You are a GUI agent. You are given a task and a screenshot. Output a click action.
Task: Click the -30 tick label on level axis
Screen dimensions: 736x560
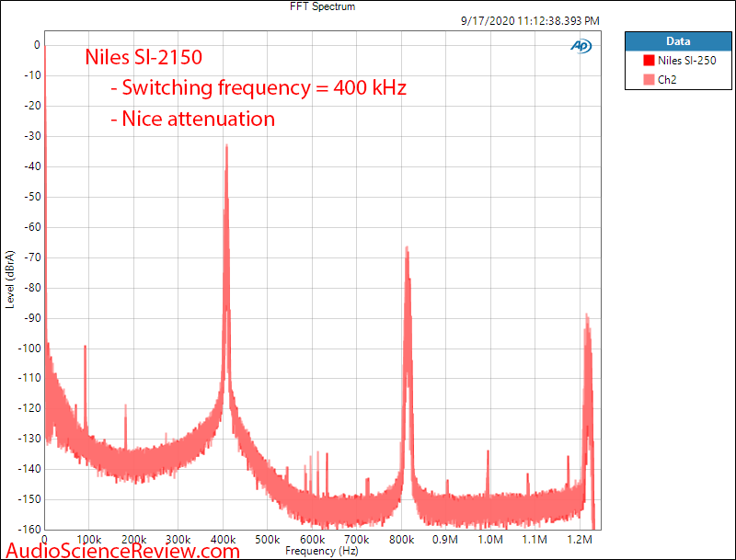pos(32,136)
